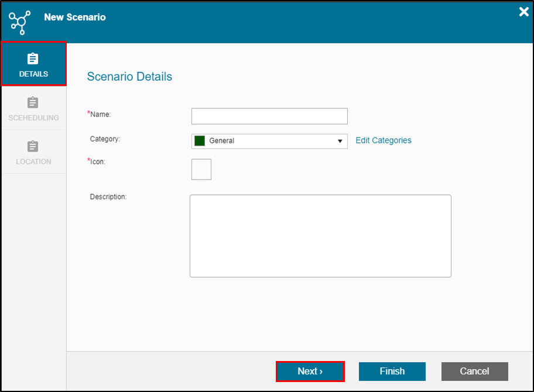Expand the Category dropdown arrow
This screenshot has width=534, height=392.
click(x=340, y=141)
